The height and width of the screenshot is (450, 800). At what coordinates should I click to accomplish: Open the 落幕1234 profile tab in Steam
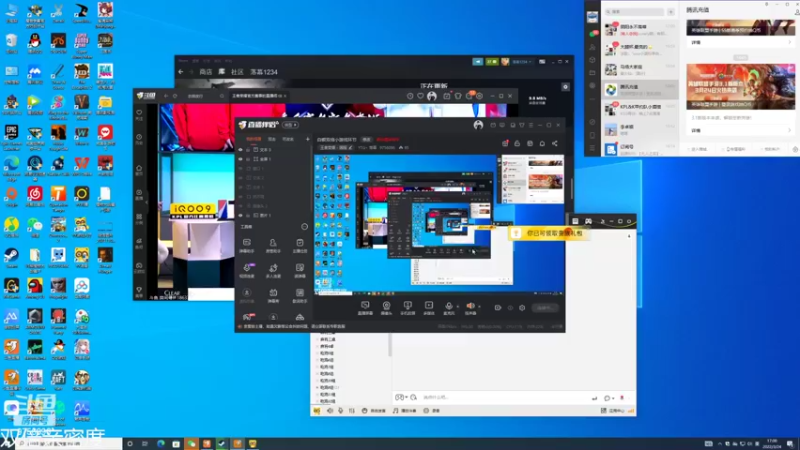(264, 72)
